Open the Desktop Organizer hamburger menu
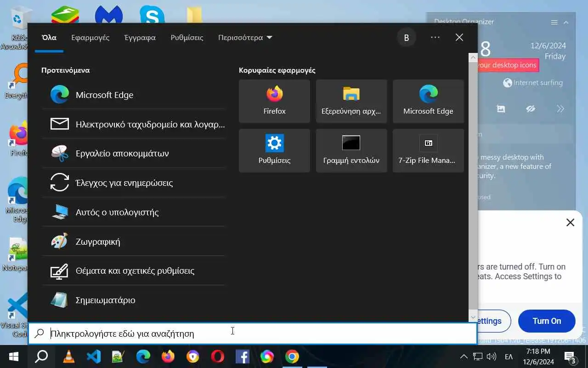The height and width of the screenshot is (368, 588). click(x=554, y=22)
